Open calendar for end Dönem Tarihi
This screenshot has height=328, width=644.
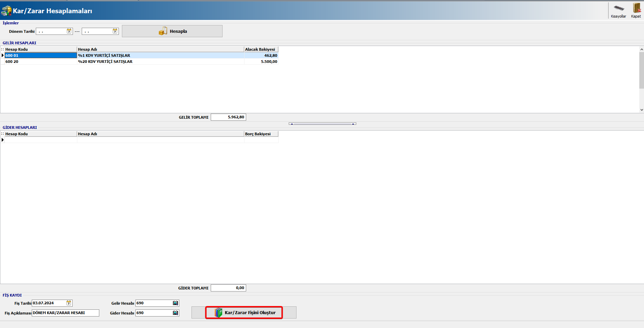click(x=115, y=31)
